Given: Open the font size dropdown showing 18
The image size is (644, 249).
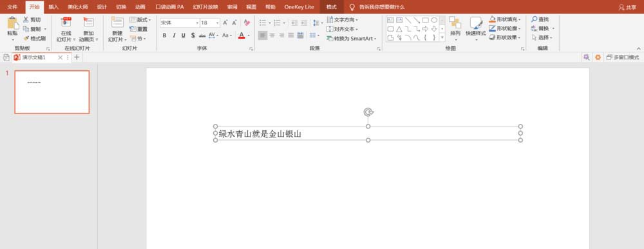Looking at the screenshot, I should (217, 23).
